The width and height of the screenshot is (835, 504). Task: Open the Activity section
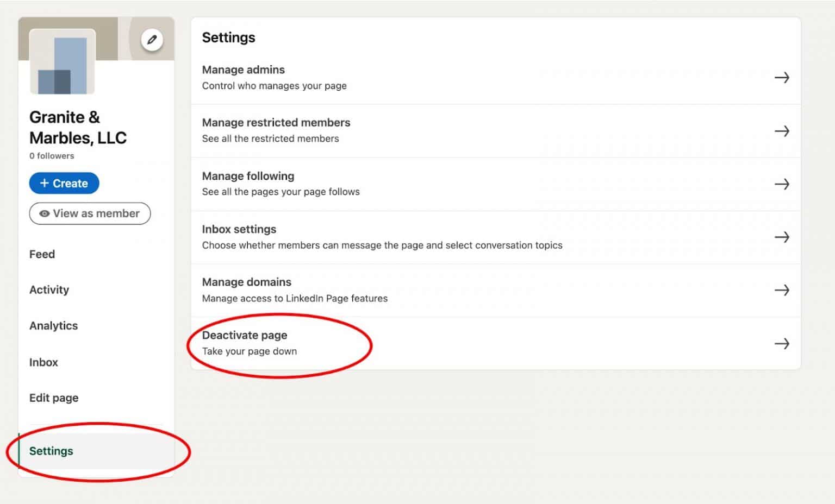[x=49, y=289]
